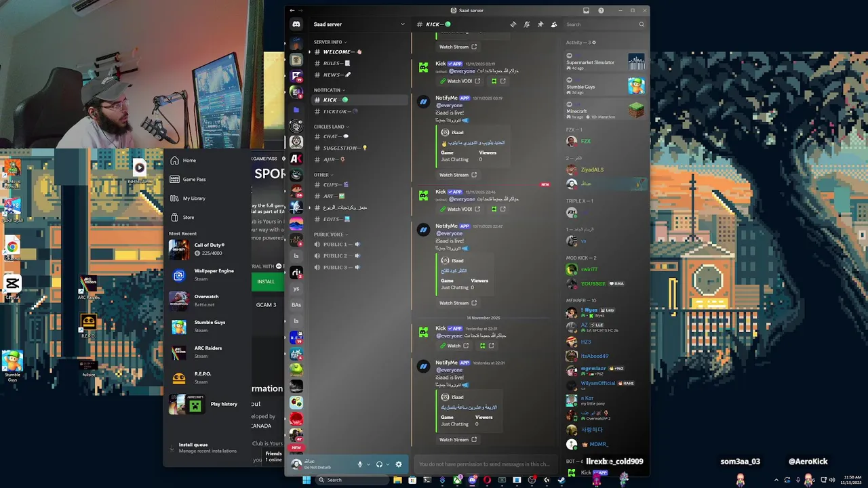The width and height of the screenshot is (868, 488).
Task: Select member FZX in member list
Action: (606, 142)
